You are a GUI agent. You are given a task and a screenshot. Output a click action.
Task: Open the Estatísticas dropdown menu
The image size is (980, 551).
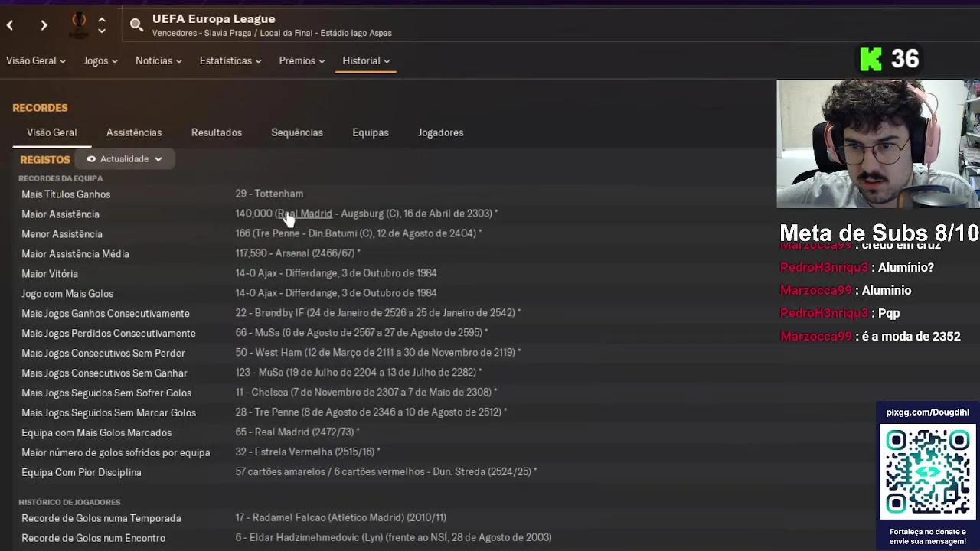click(x=230, y=60)
